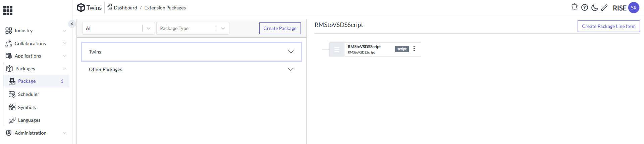Click Extension Packages breadcrumb

165,8
